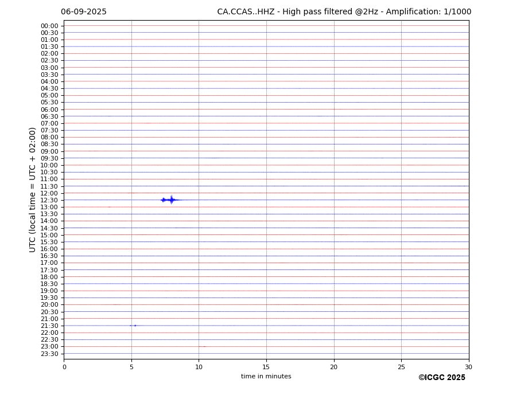Select the 16:30 time row label

49,256
